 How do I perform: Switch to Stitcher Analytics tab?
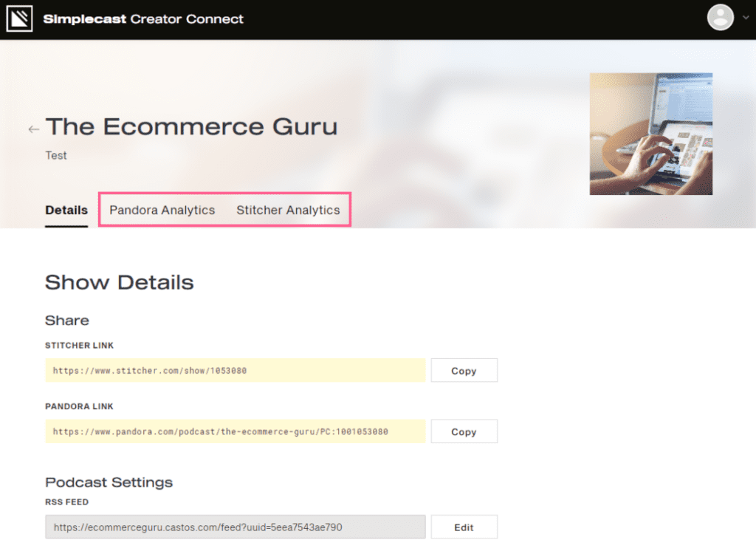pos(288,211)
